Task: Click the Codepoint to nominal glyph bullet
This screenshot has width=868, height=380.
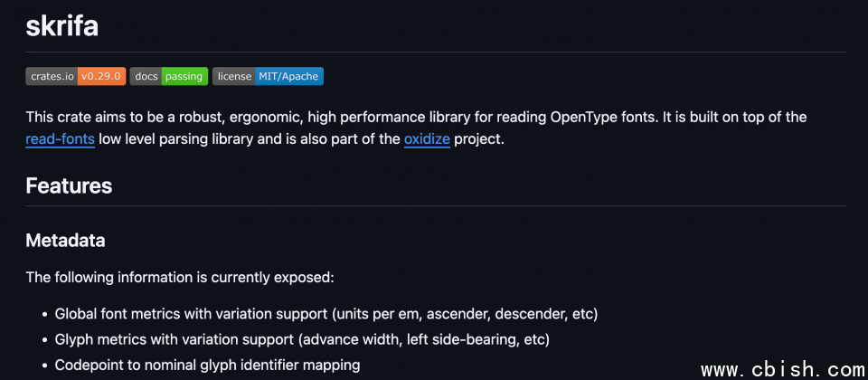Action: pos(207,365)
